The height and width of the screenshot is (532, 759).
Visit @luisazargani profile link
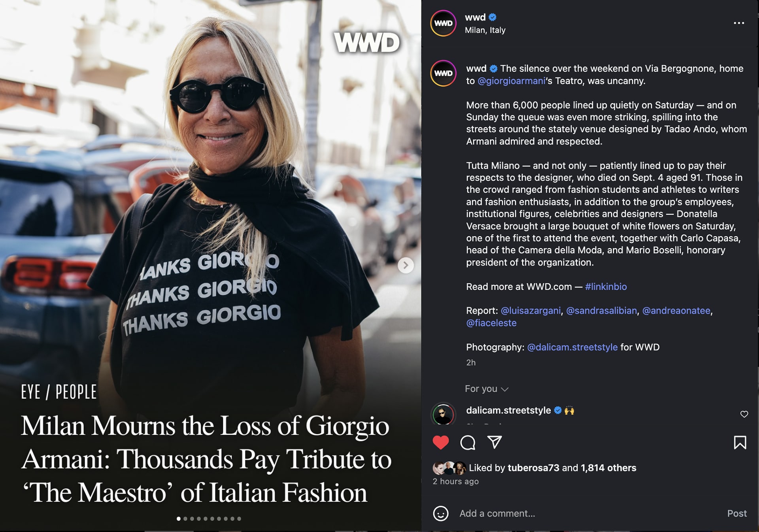531,311
